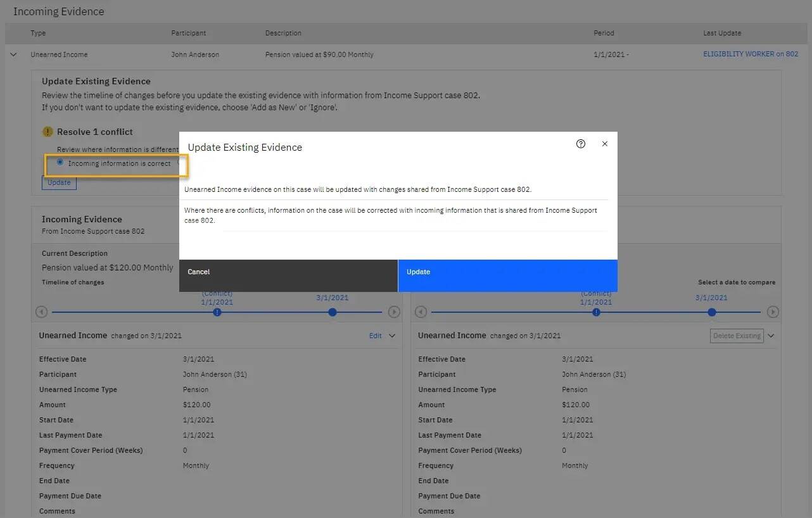Click the outlined Update button behind dialog

[59, 182]
